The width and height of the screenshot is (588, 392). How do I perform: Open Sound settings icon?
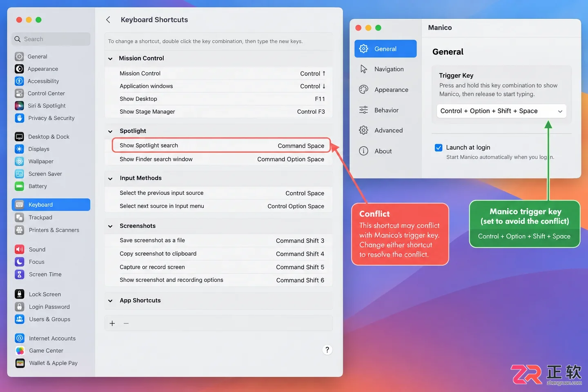19,249
